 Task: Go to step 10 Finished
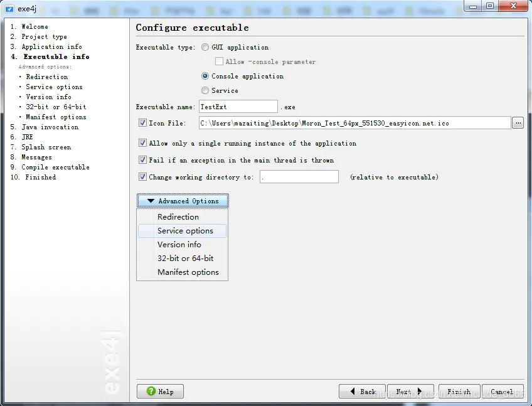coord(33,177)
